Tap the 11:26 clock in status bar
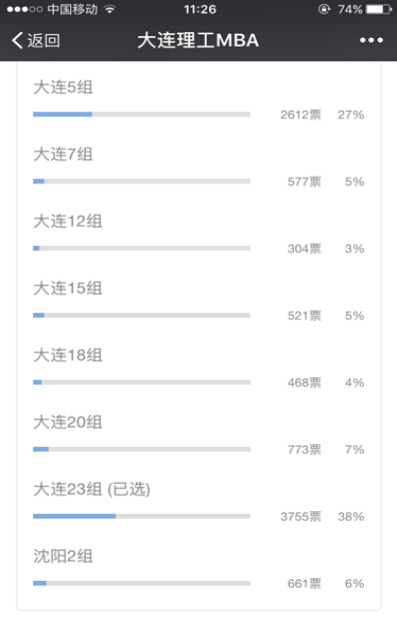This screenshot has height=618, width=397. coord(200,9)
